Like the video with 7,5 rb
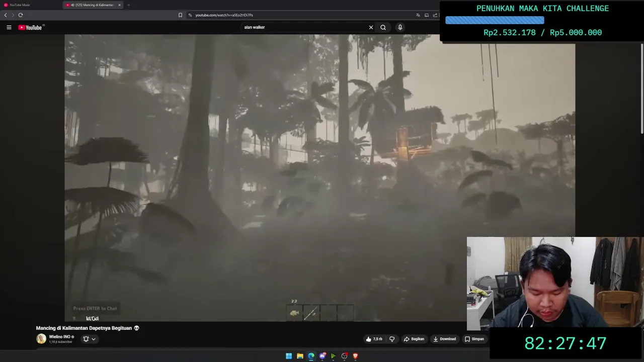 tap(374, 339)
